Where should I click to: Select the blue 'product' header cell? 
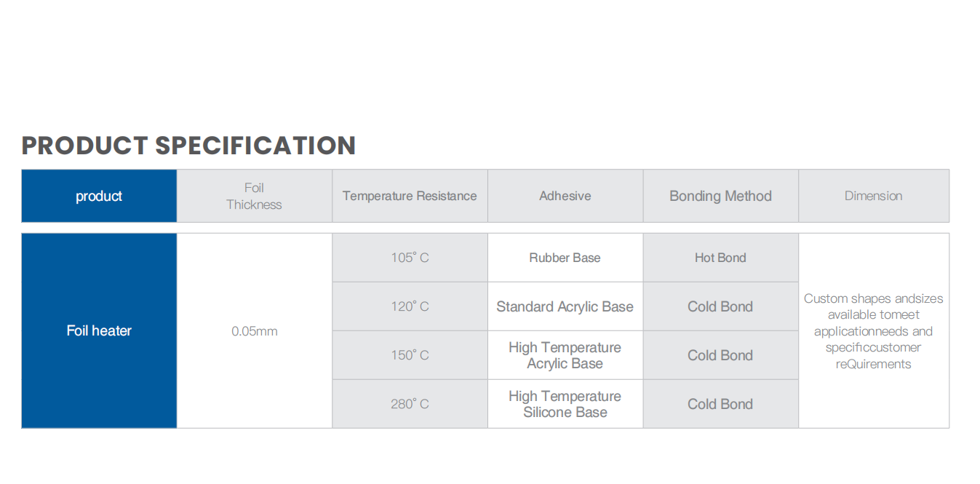click(x=99, y=196)
